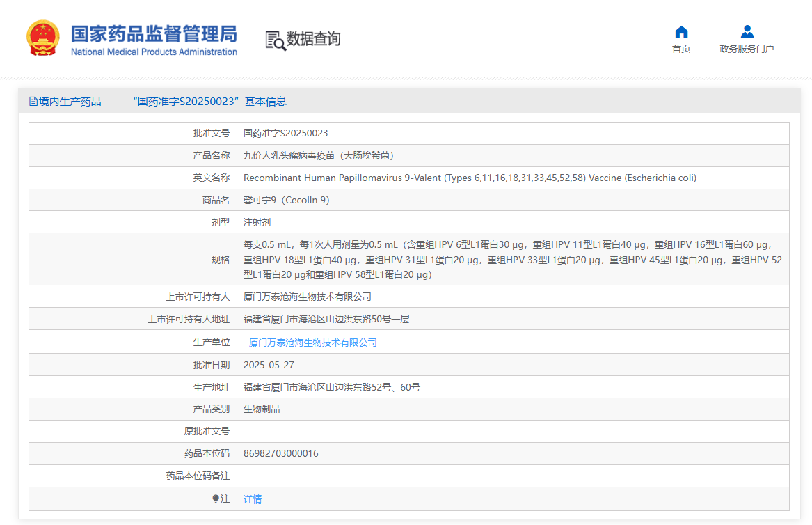The image size is (812, 525).
Task: Open 政务服务门户 navigation label
Action: [747, 49]
